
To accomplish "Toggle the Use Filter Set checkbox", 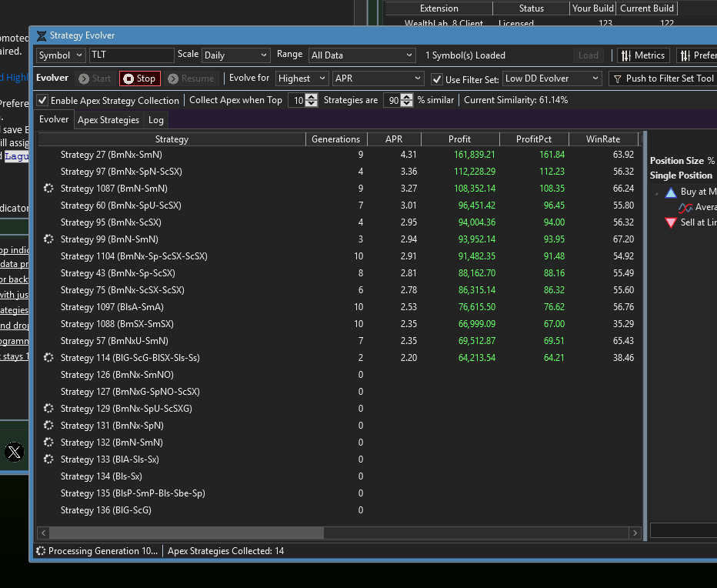I will (437, 79).
